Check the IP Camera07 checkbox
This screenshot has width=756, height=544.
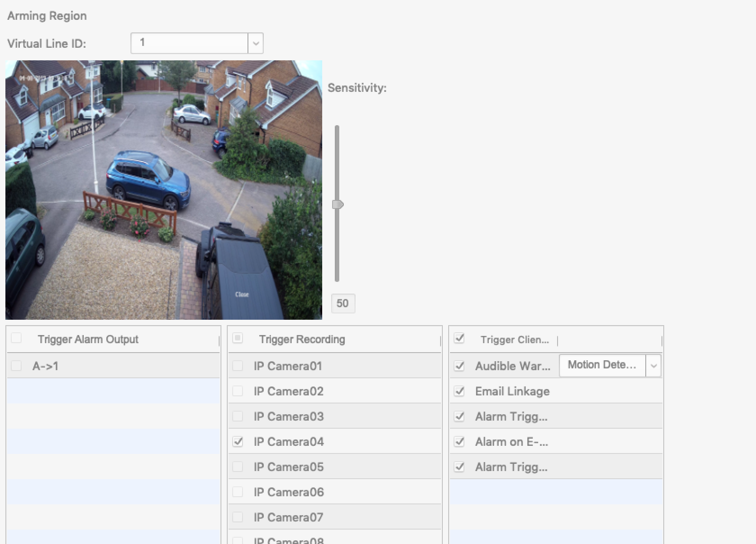(x=238, y=517)
